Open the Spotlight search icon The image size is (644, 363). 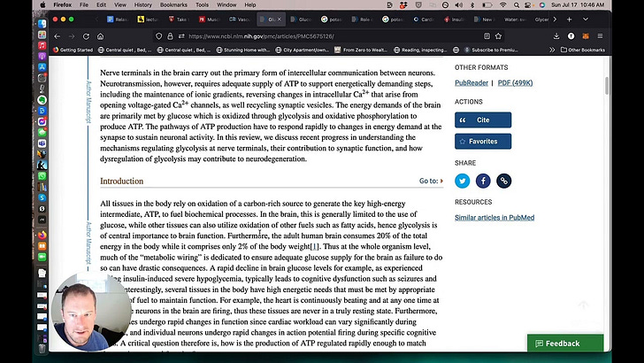pos(517,5)
